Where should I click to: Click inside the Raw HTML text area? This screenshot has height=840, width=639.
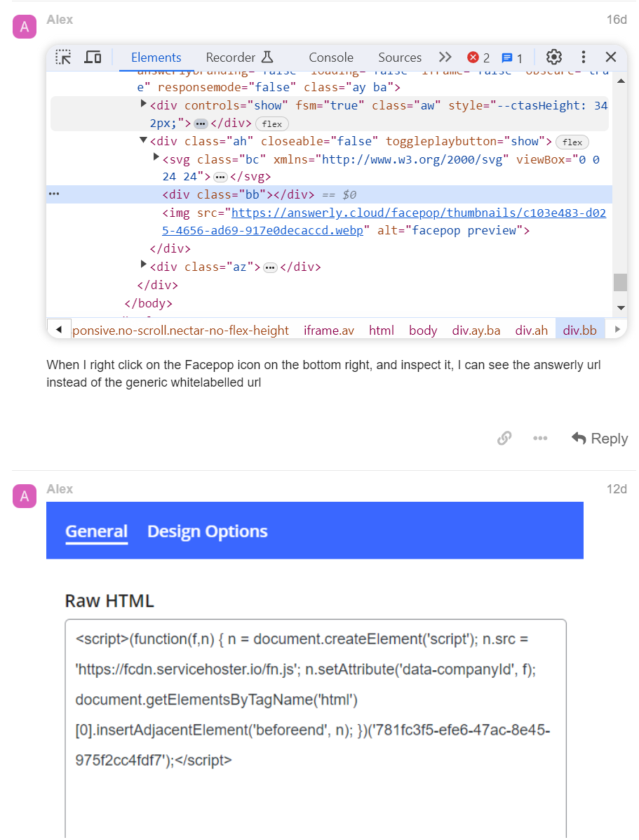click(316, 728)
